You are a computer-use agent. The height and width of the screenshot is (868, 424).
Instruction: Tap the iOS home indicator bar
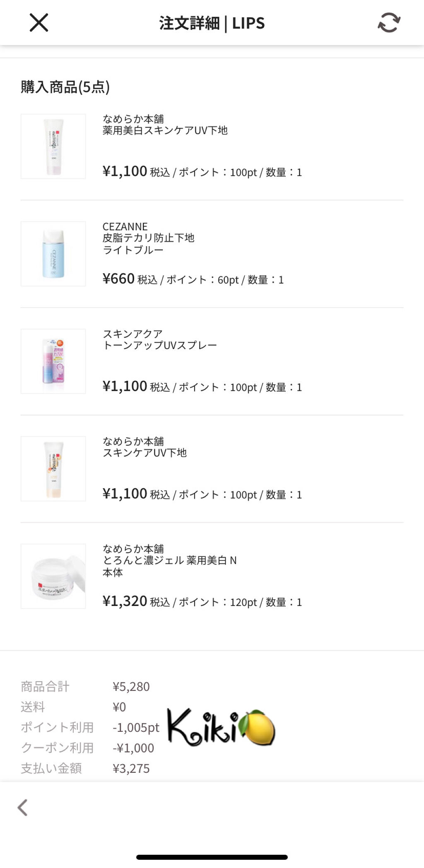pyautogui.click(x=212, y=857)
